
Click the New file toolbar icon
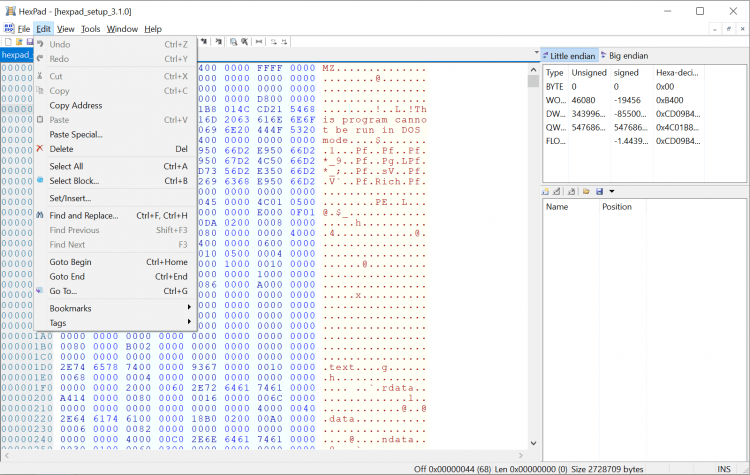click(x=6, y=42)
